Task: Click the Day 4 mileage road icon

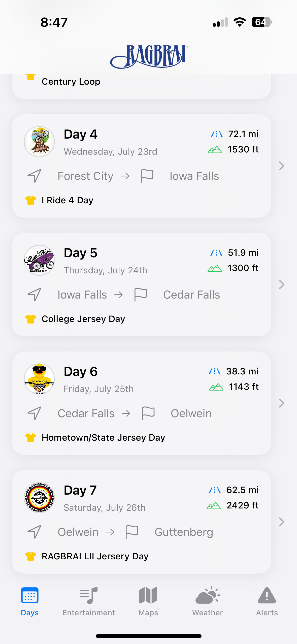Action: click(217, 134)
